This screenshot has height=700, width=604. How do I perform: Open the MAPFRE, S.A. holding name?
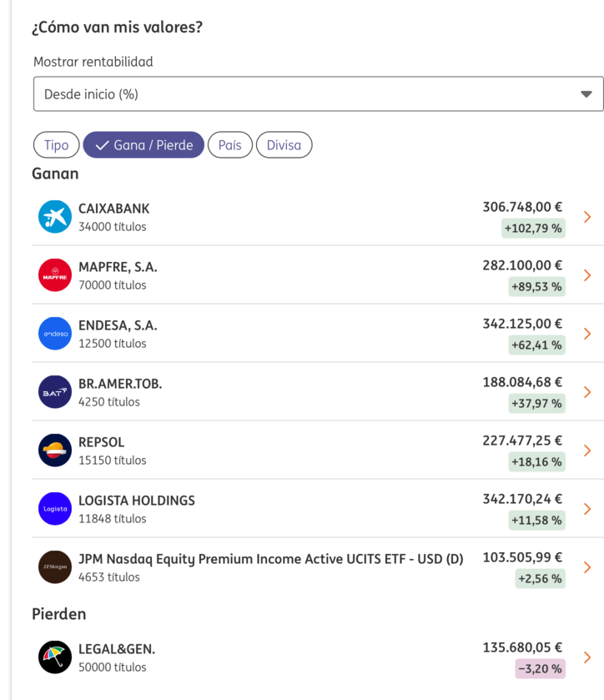(x=118, y=267)
